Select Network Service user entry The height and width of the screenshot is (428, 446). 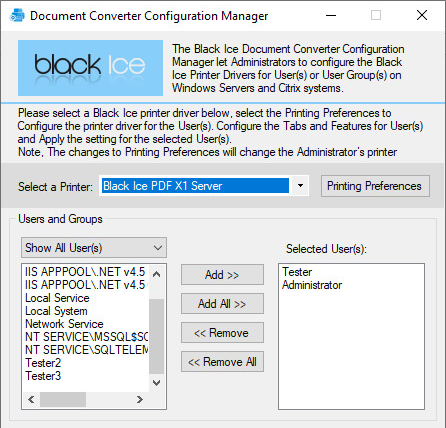coord(64,324)
